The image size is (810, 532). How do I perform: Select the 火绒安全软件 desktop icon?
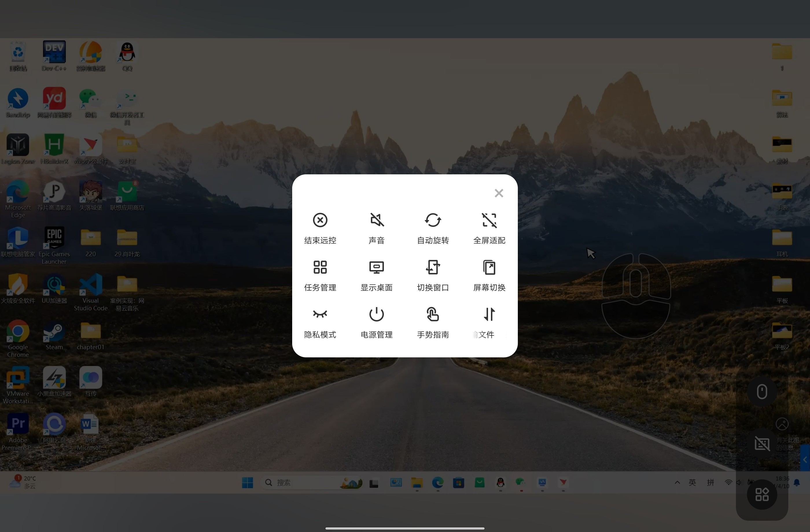18,289
